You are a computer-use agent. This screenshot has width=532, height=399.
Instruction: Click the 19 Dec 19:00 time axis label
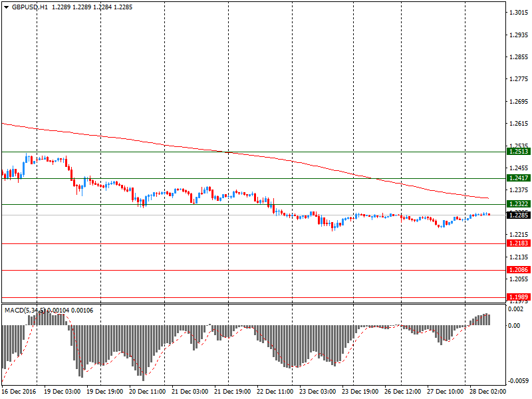tap(105, 392)
